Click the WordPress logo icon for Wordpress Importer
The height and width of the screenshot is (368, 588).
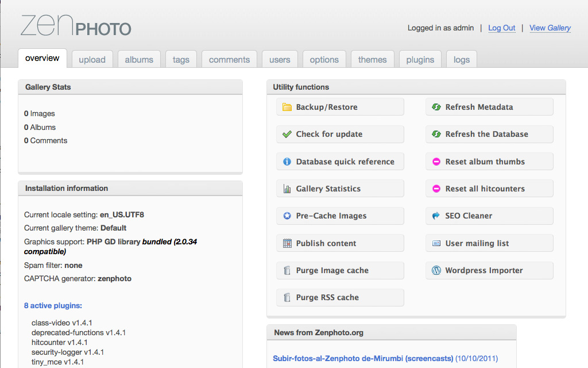tap(436, 270)
